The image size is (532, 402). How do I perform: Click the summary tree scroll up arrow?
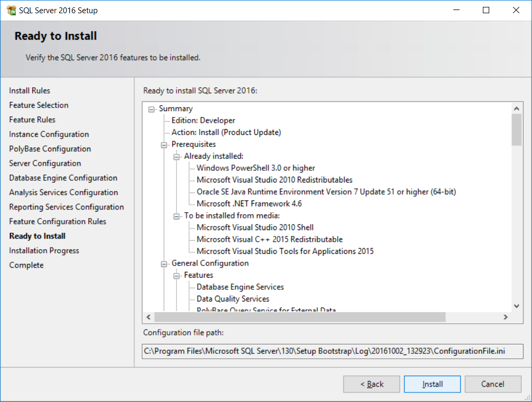517,108
